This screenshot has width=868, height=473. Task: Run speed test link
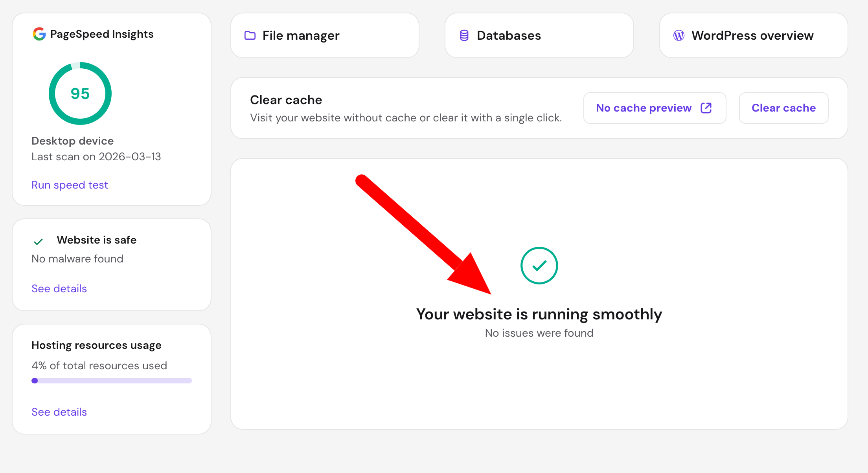click(70, 185)
